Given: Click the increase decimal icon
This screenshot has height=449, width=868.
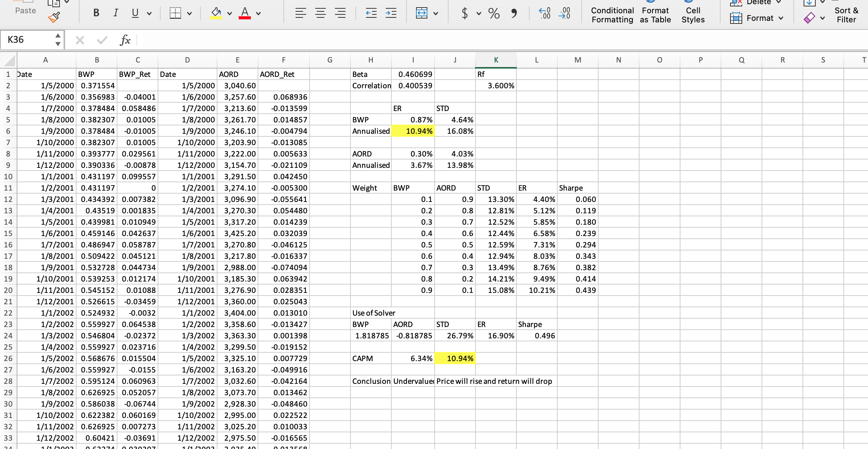Looking at the screenshot, I should 544,13.
